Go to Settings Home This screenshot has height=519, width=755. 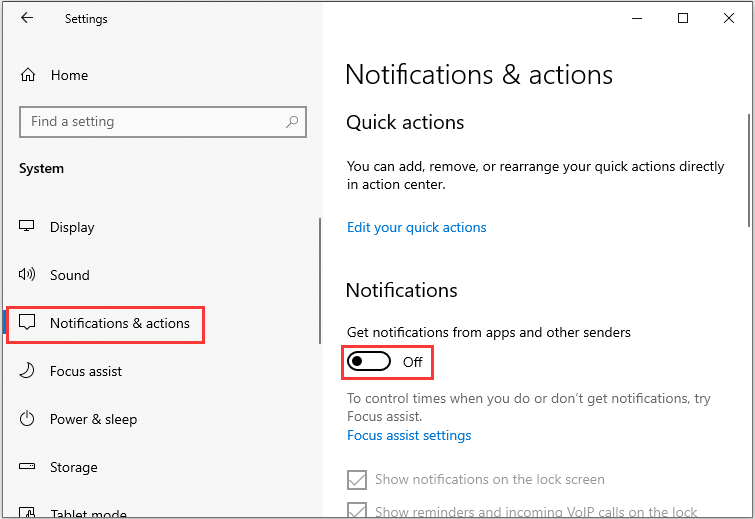click(69, 75)
